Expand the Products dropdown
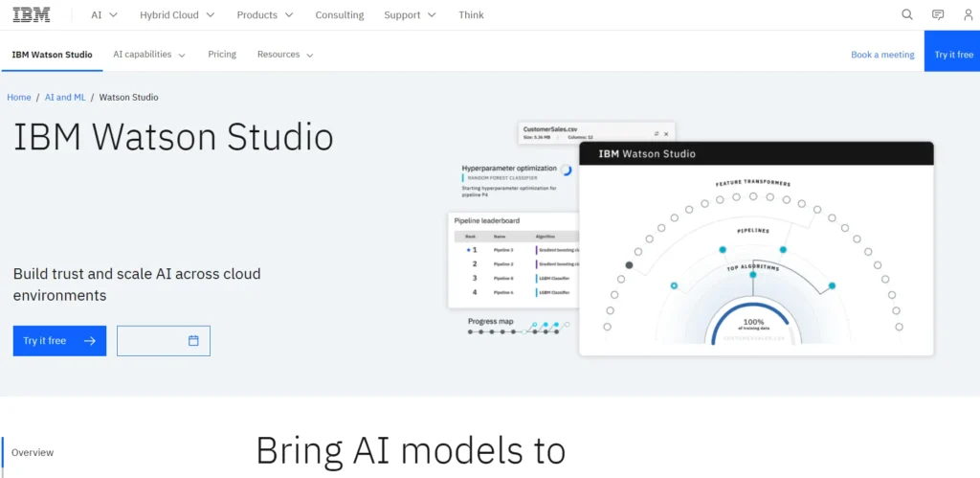Viewport: 980px width, 478px height. click(265, 15)
